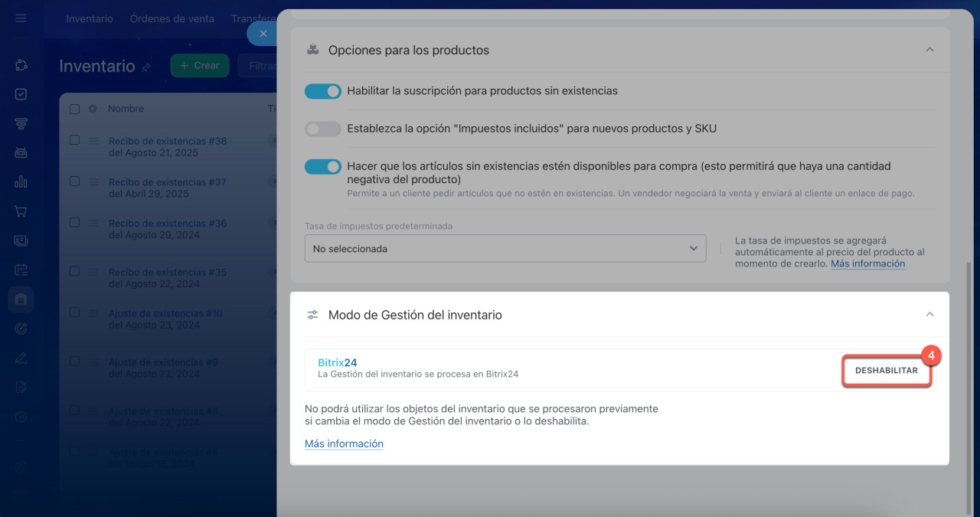The image size is (980, 517).
Task: Collapse the Opciones para los productos section
Action: (929, 50)
